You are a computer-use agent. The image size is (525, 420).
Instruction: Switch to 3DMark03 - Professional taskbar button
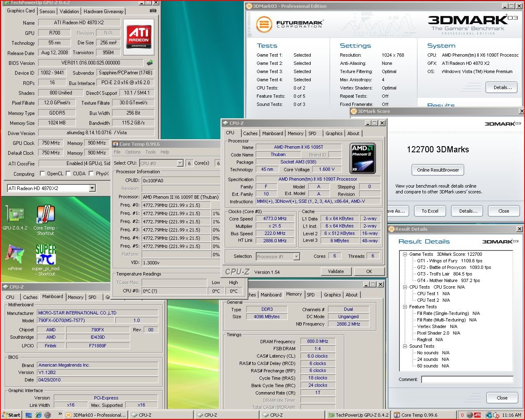(x=96, y=415)
